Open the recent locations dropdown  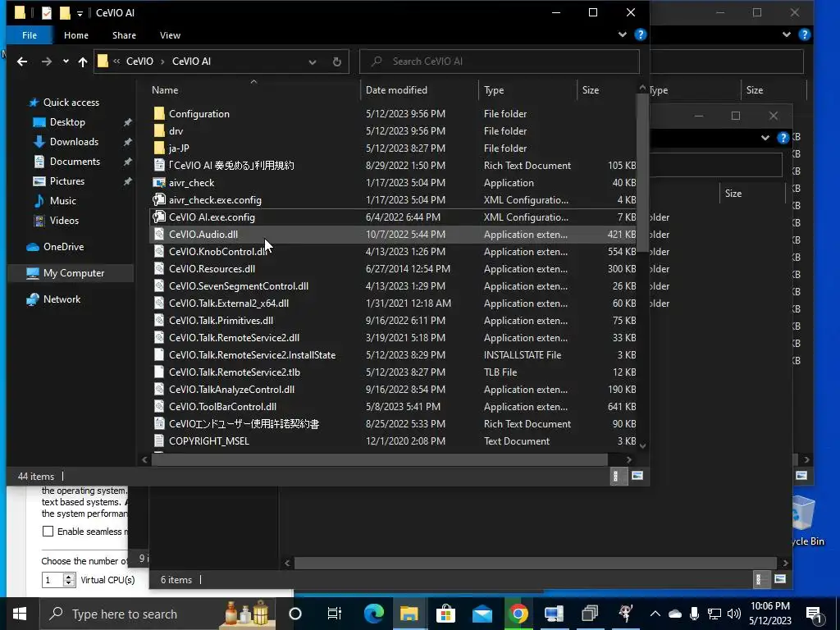(66, 62)
